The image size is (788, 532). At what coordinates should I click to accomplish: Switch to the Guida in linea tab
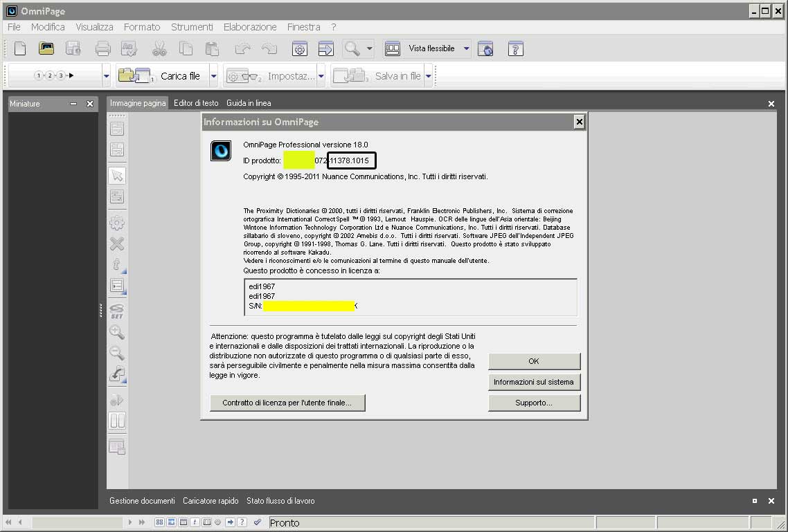[x=249, y=103]
